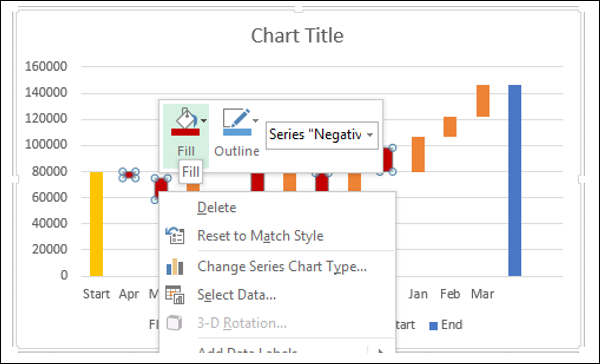This screenshot has width=600, height=364.
Task: Click the red fill color strip
Action: click(x=185, y=132)
